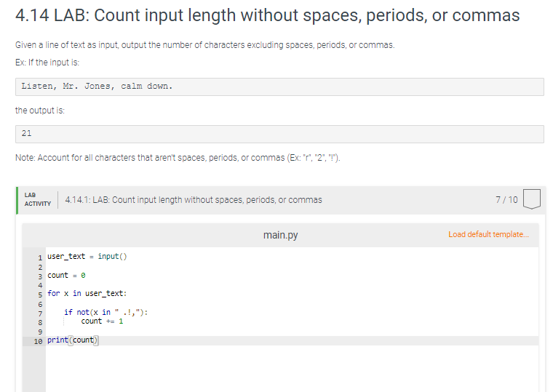Click the if not condition on line 7

point(106,312)
